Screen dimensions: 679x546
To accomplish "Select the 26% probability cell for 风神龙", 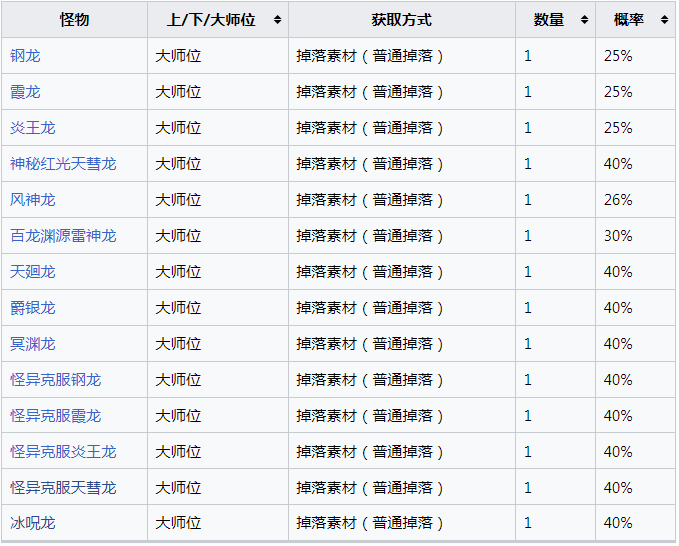I will 635,200.
